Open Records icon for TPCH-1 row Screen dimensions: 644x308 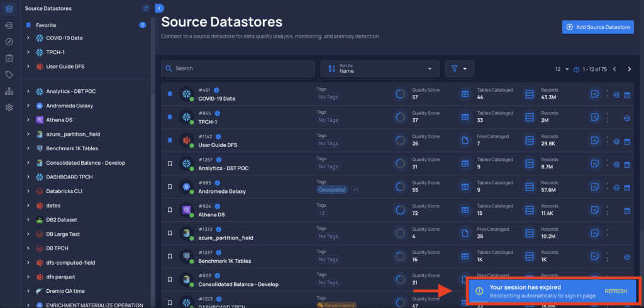coord(530,118)
